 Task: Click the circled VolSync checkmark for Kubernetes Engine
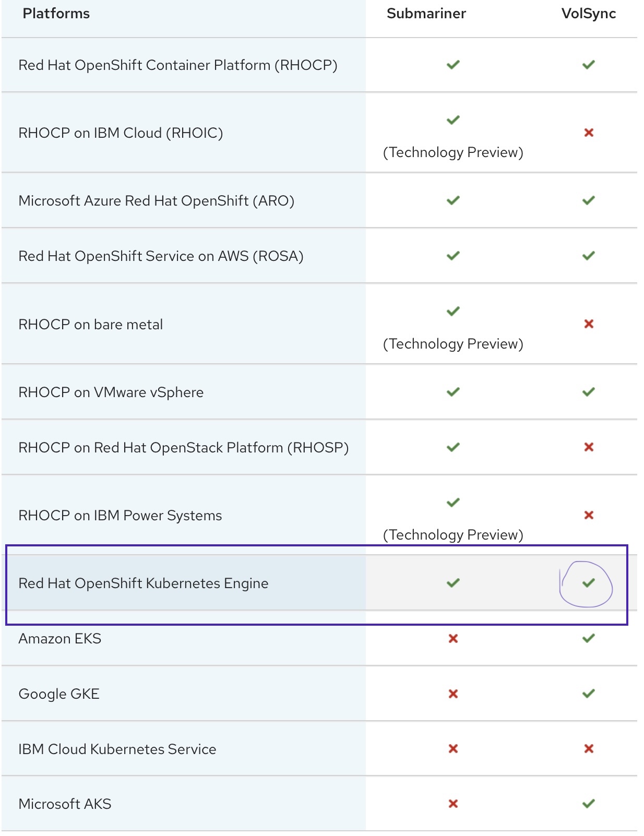[x=589, y=583]
